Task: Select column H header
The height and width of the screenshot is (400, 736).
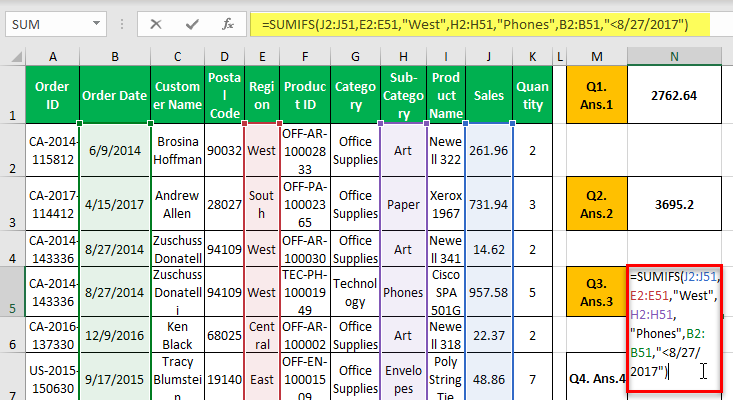Action: tap(403, 57)
